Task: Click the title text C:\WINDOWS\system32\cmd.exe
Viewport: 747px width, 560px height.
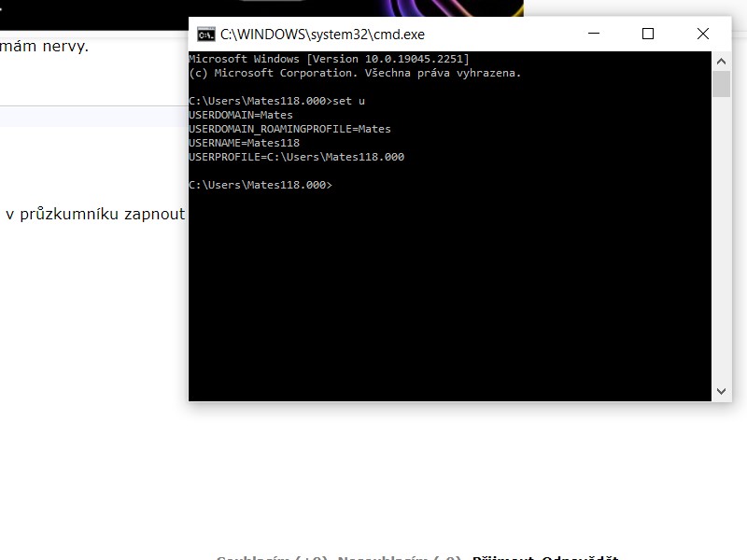Action: 322,35
